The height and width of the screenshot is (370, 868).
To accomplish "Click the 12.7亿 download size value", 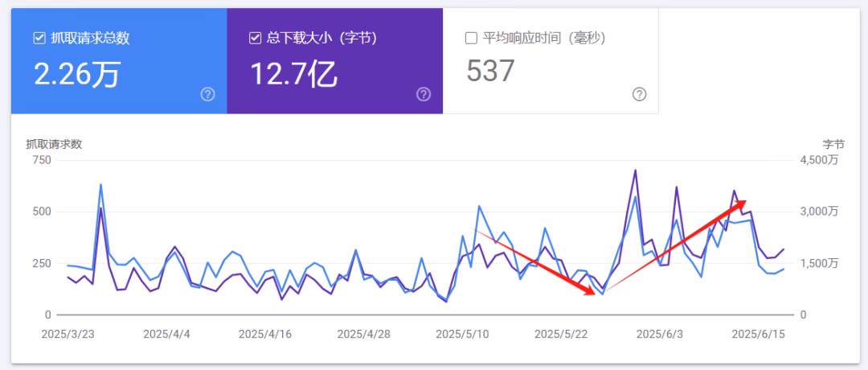I will point(293,74).
